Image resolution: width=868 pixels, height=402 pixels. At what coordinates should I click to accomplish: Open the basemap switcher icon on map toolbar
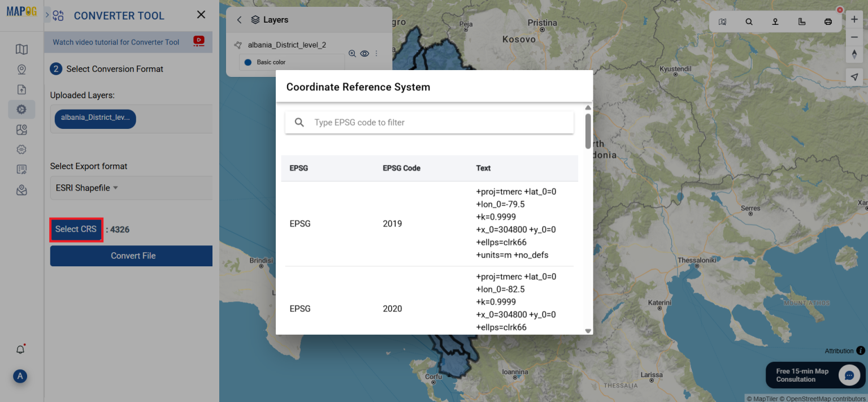pos(722,21)
